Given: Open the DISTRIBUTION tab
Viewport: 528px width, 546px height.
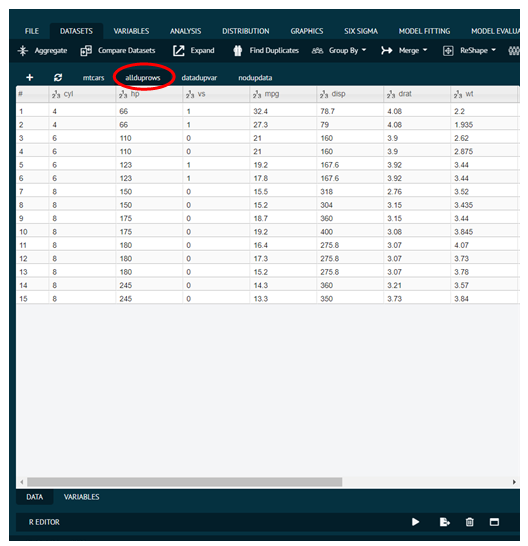Looking at the screenshot, I should (x=246, y=31).
